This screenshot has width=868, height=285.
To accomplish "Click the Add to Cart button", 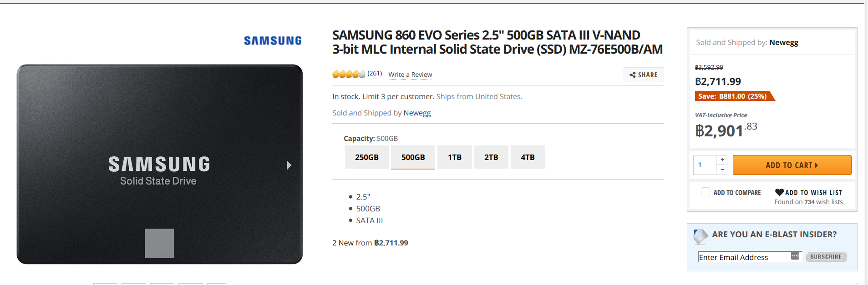I will [792, 165].
